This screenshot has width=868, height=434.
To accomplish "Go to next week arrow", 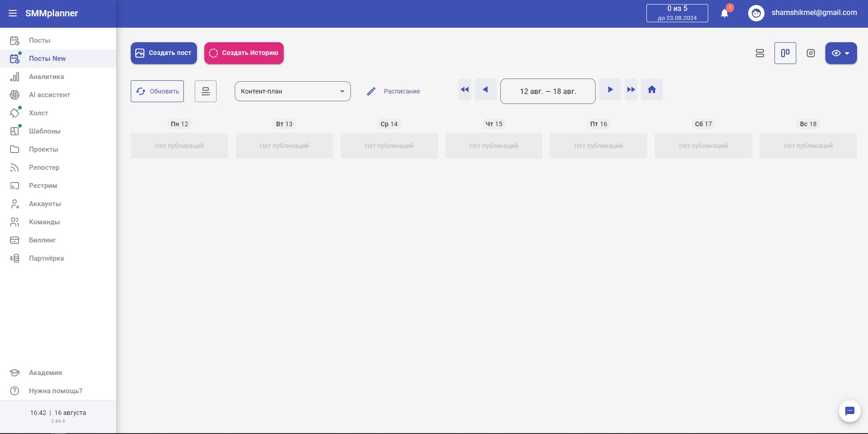I will [x=610, y=89].
